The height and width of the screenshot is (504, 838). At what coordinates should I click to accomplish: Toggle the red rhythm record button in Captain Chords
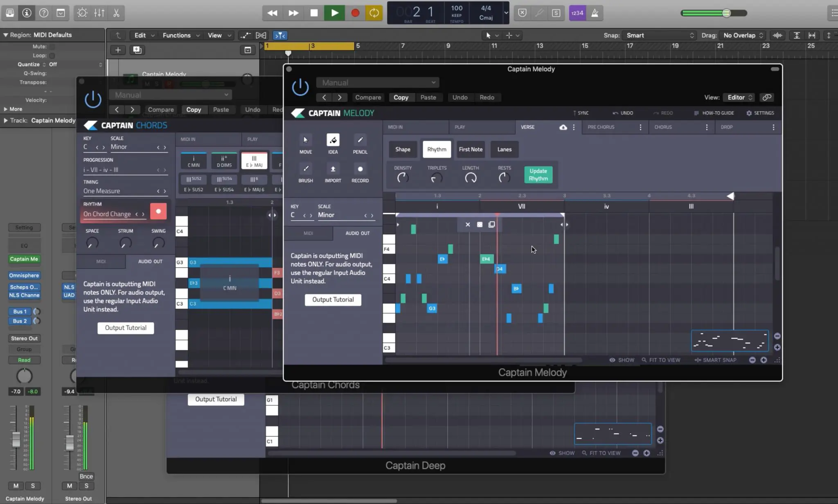pos(158,211)
